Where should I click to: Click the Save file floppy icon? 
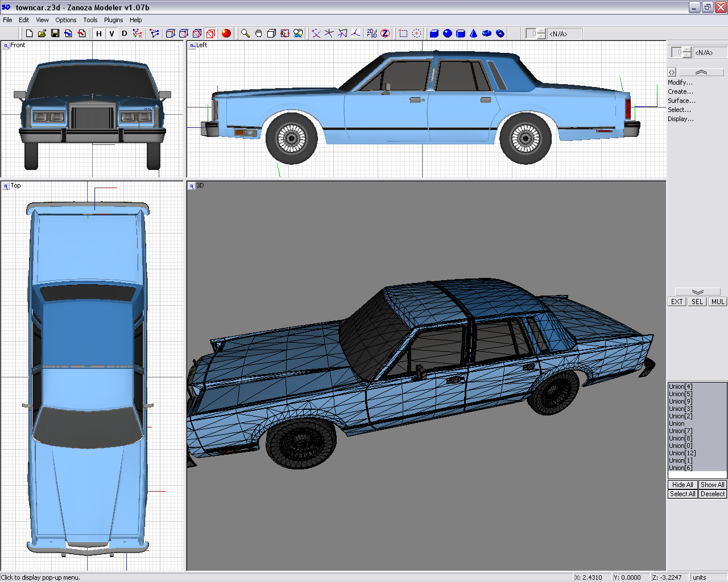tap(55, 34)
